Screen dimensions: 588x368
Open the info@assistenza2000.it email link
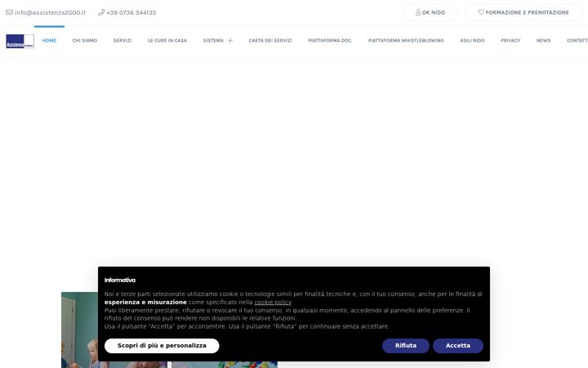click(51, 12)
